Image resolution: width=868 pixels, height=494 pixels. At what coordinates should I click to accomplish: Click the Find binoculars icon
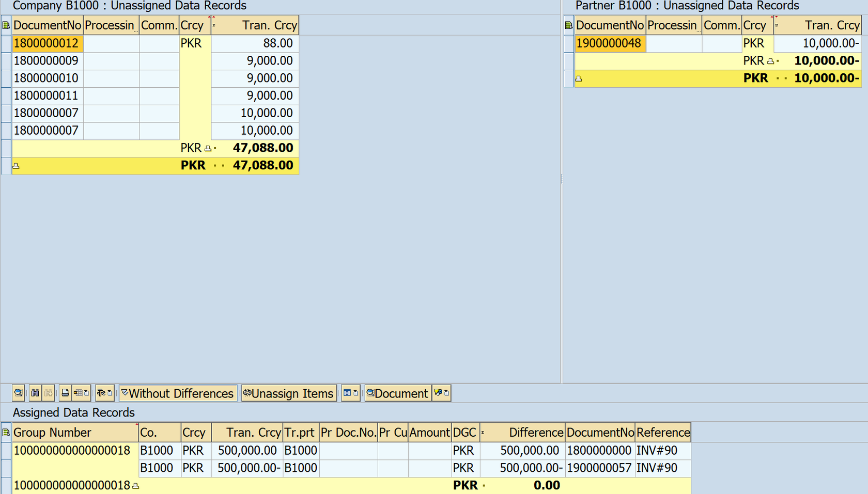[x=35, y=393]
